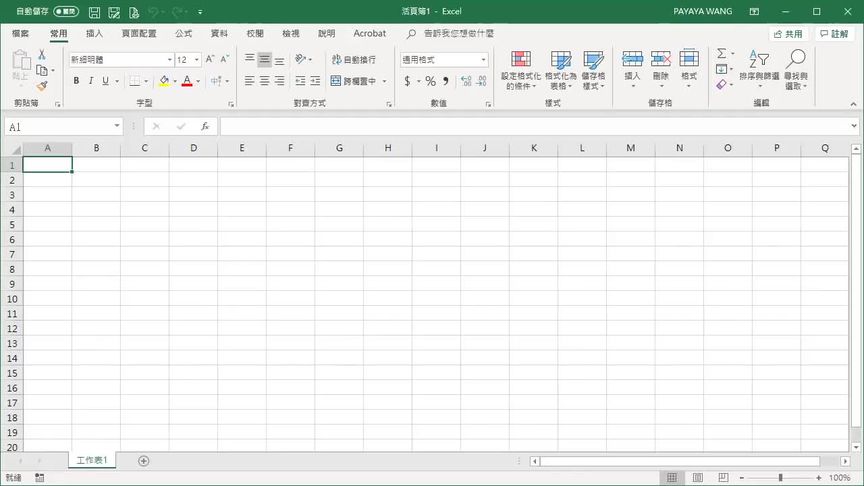Open the Insert ribbon tab
864x486 pixels.
click(94, 34)
